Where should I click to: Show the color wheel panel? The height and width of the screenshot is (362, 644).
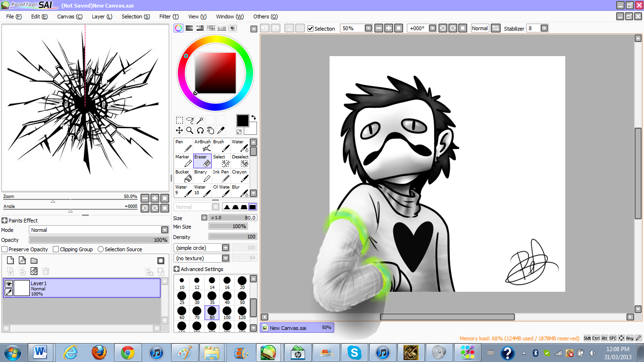179,28
